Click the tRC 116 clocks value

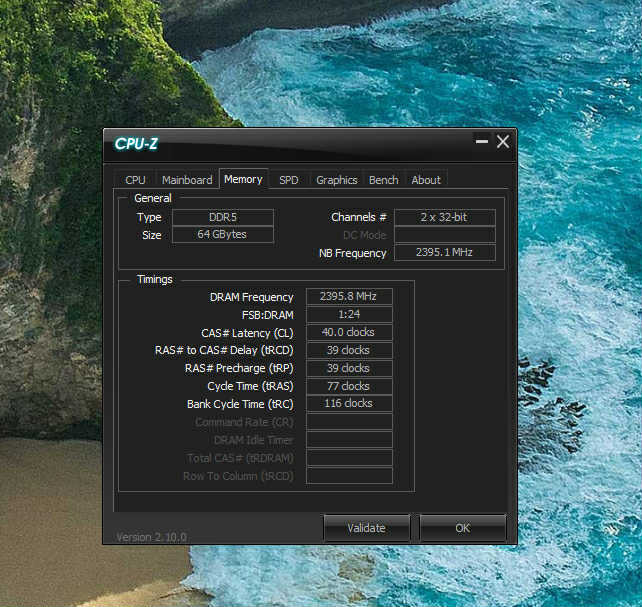[x=349, y=404]
